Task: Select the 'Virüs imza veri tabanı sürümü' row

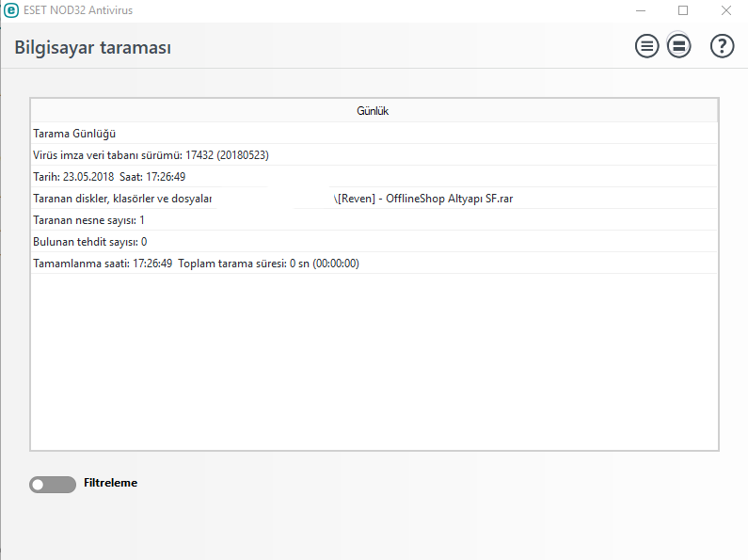Action: point(374,154)
